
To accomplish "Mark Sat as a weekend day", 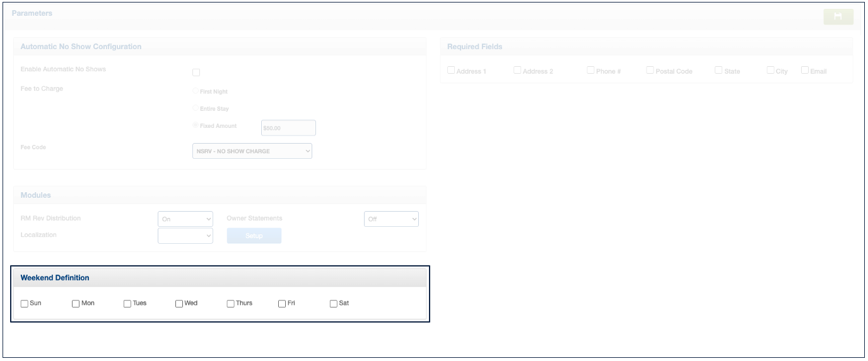I will coord(334,304).
